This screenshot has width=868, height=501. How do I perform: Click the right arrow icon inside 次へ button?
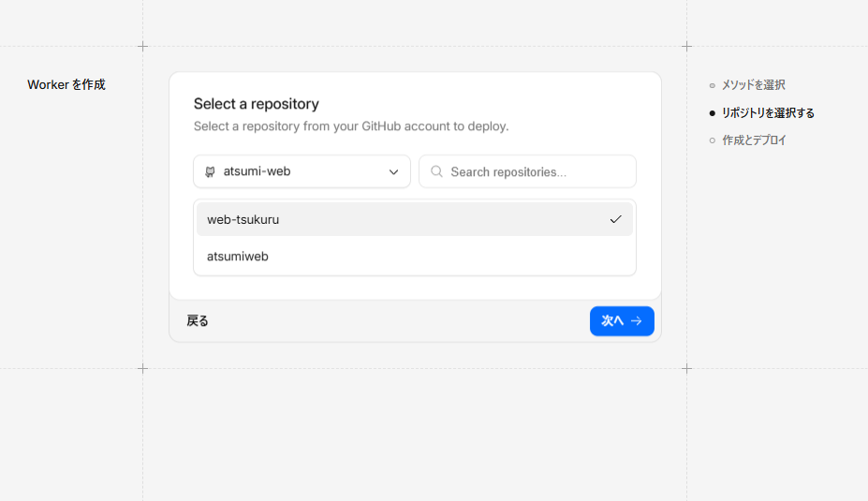(637, 321)
